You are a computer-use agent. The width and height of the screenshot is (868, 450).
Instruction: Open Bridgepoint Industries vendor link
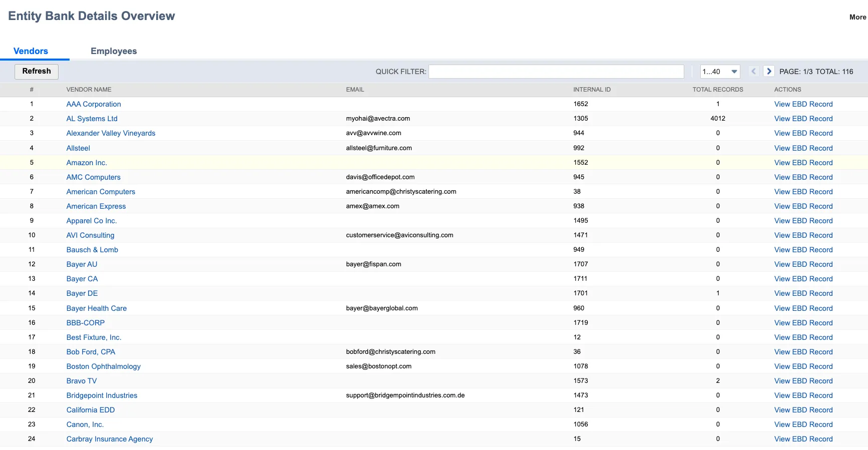pyautogui.click(x=102, y=395)
